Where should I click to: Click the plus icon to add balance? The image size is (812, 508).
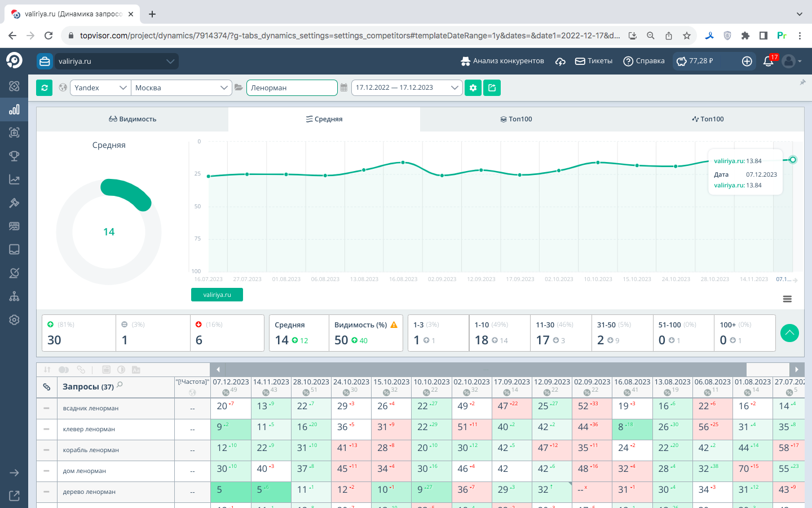747,61
